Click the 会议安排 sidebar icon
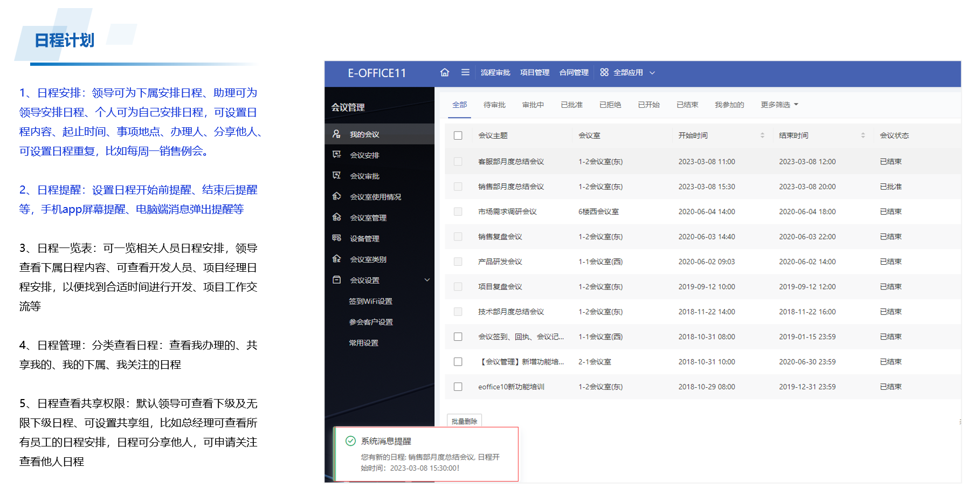The height and width of the screenshot is (488, 980). pyautogui.click(x=336, y=155)
